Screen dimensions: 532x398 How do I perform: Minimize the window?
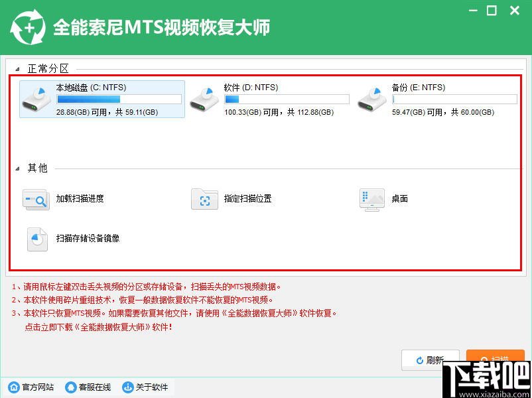click(x=474, y=11)
